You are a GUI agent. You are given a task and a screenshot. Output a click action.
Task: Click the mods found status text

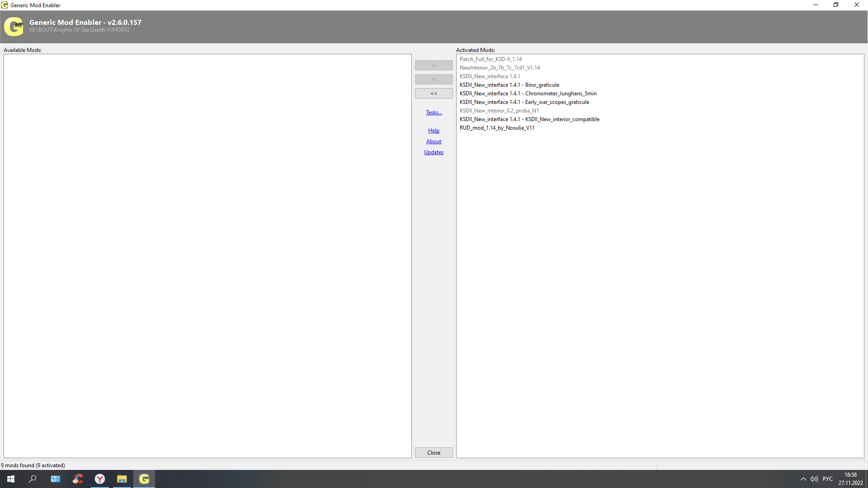coord(33,465)
